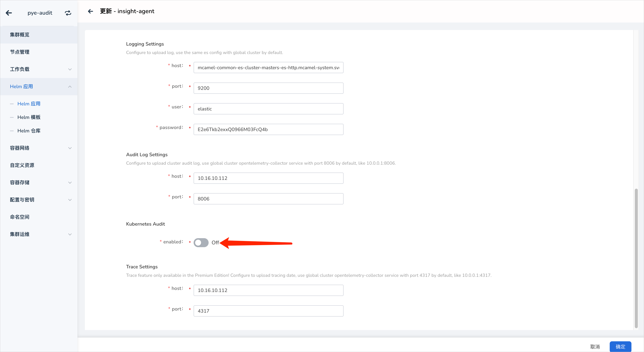Screen dimensions: 644x352
Task: Focus the Logging port field 9200
Action: pyautogui.click(x=268, y=88)
